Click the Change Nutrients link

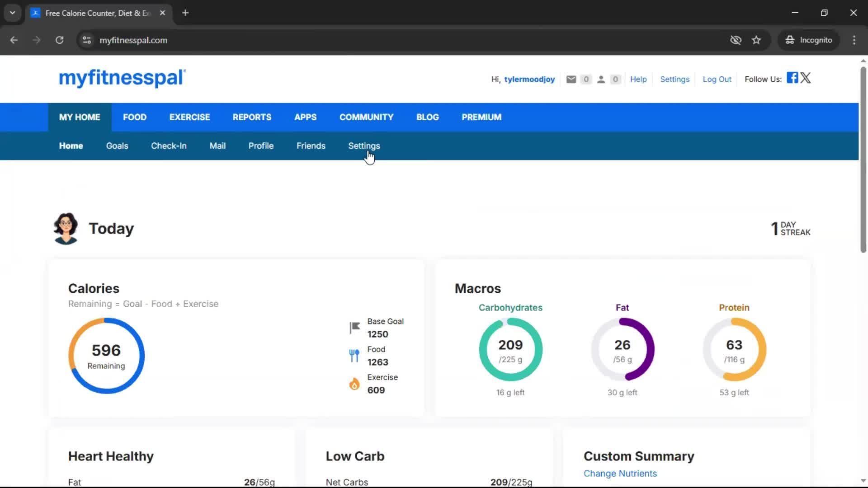[x=620, y=474]
